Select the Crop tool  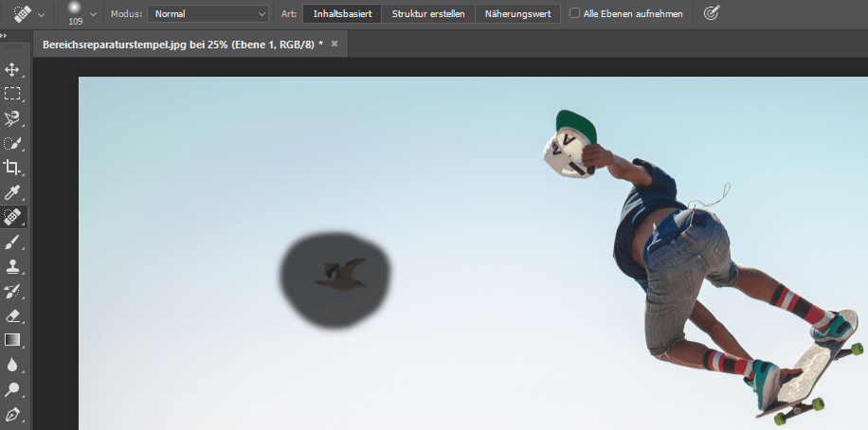coord(12,168)
